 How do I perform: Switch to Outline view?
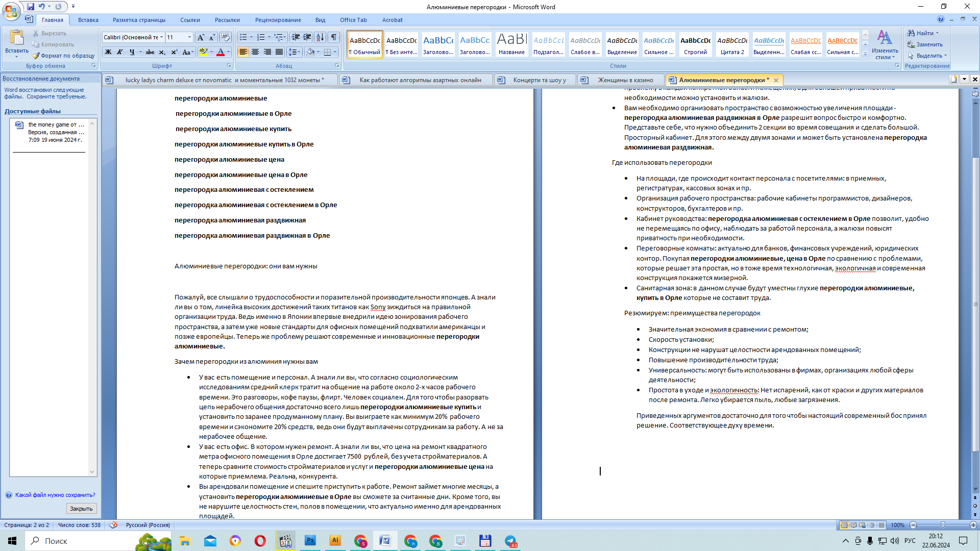click(872, 525)
